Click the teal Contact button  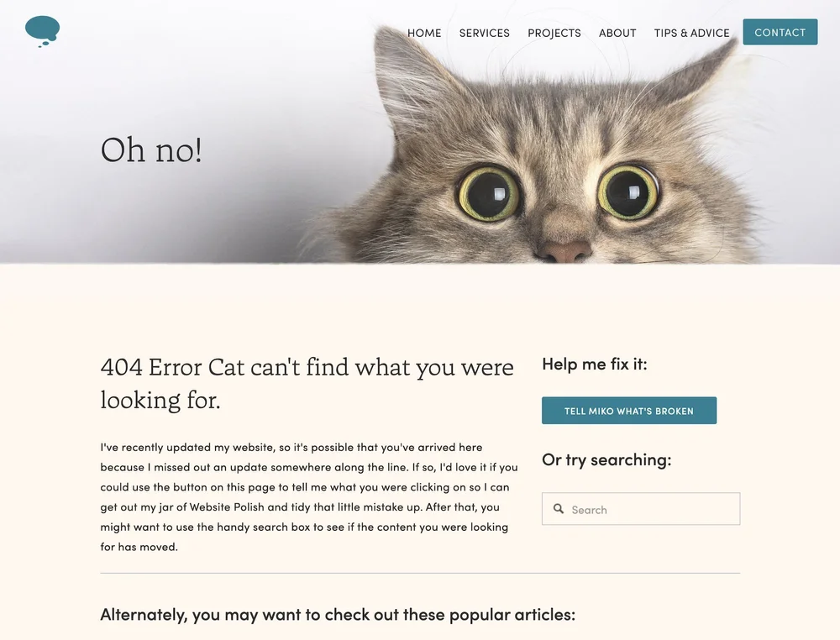click(x=780, y=32)
